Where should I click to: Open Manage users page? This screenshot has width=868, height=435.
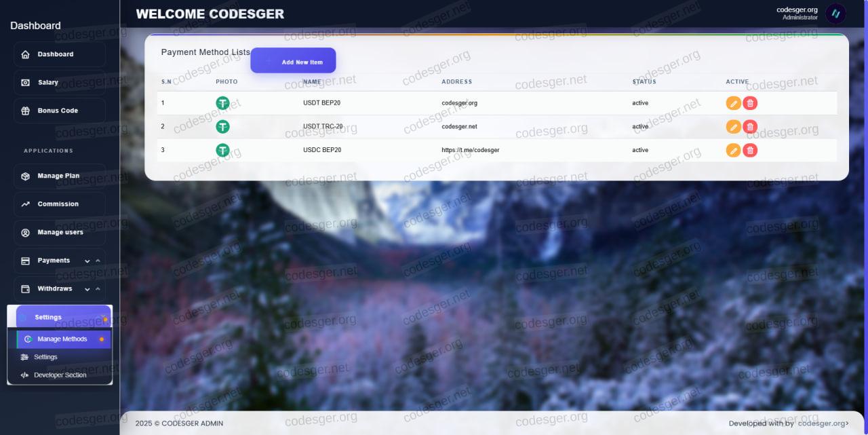point(60,232)
